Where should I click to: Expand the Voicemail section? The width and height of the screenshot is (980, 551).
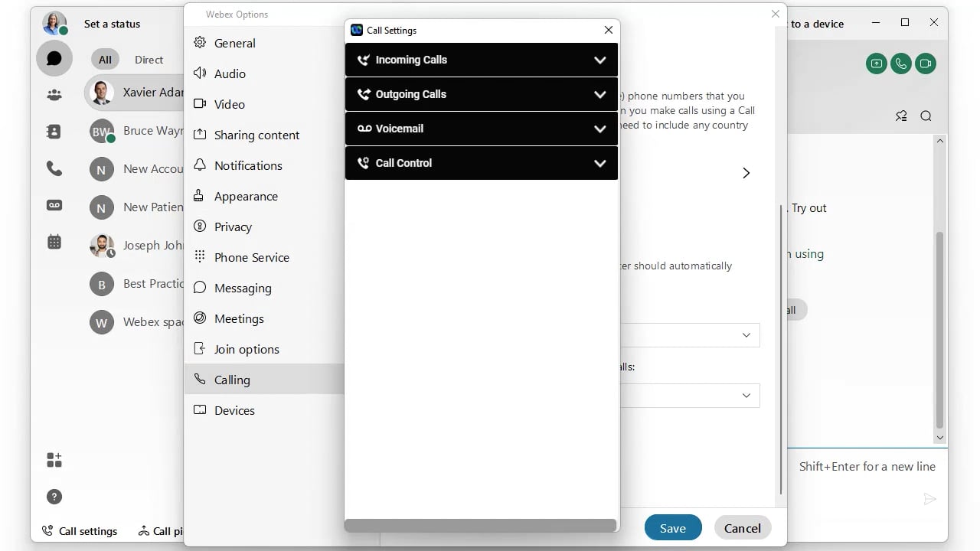coord(481,129)
